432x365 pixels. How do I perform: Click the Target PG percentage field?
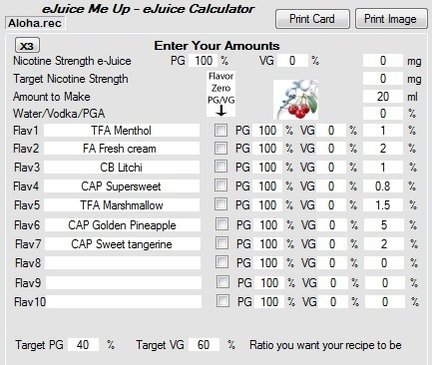click(83, 345)
